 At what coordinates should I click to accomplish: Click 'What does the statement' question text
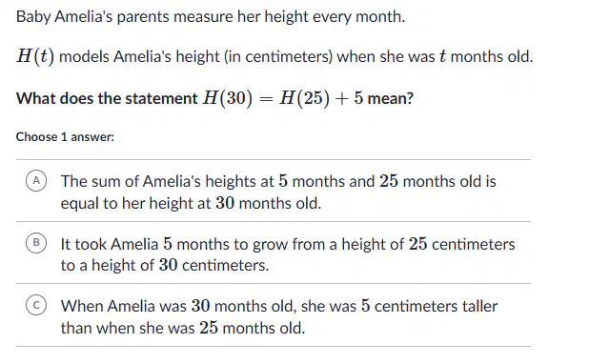(107, 98)
